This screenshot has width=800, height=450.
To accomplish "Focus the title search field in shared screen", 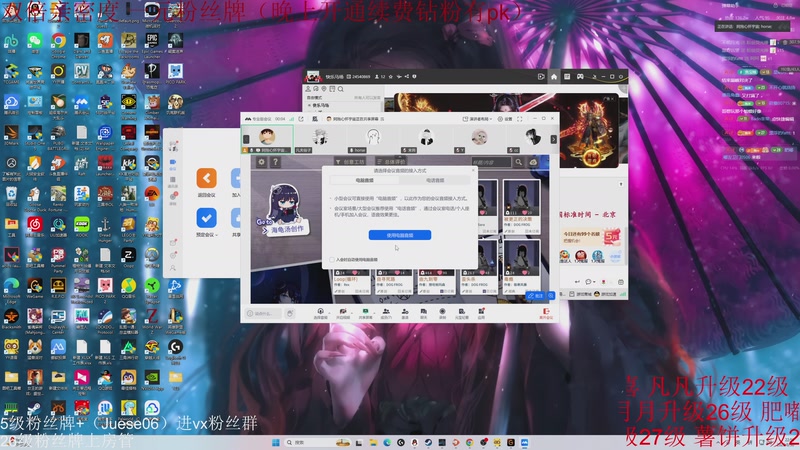I will tap(491, 162).
